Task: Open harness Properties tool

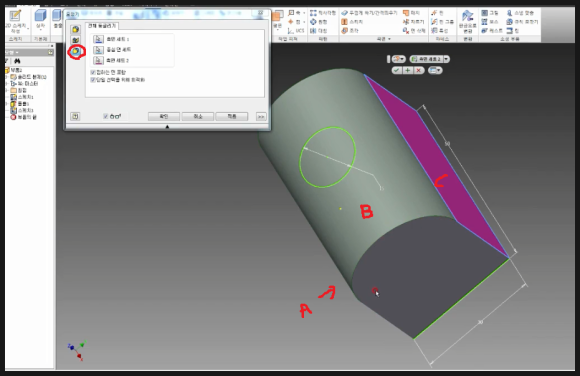Action: point(439,31)
